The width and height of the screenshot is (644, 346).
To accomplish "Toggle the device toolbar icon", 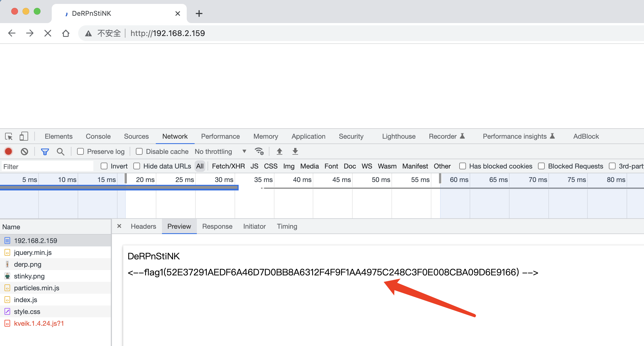I will [24, 136].
